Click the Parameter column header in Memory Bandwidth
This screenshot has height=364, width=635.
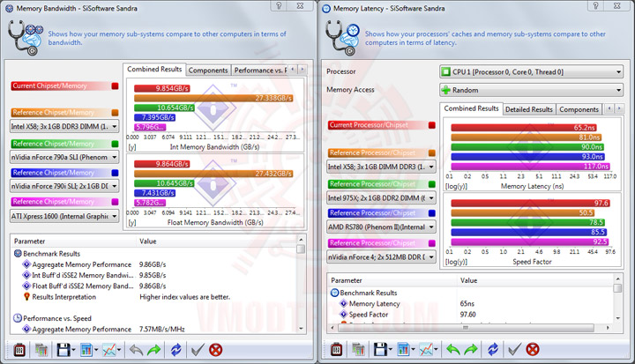pos(74,241)
